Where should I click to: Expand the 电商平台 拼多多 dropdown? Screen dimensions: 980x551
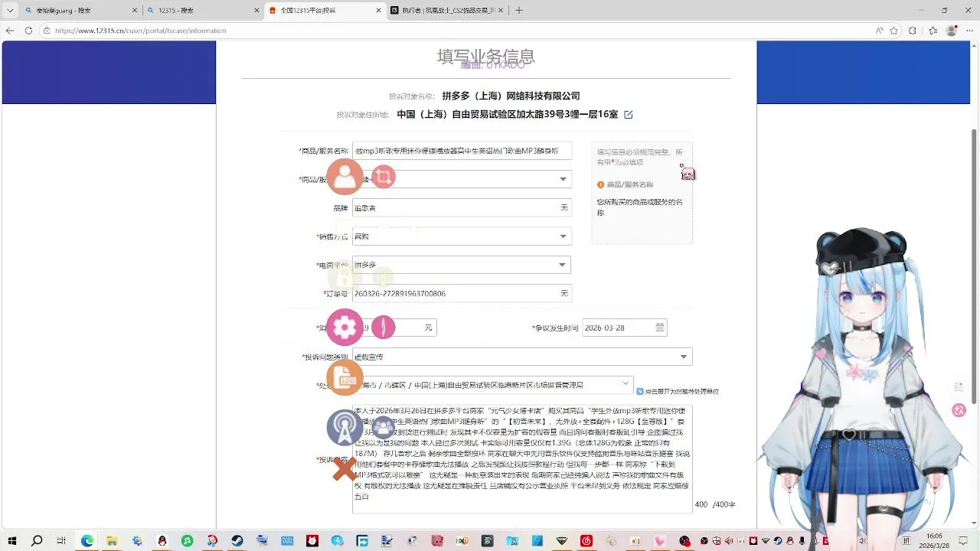click(563, 265)
